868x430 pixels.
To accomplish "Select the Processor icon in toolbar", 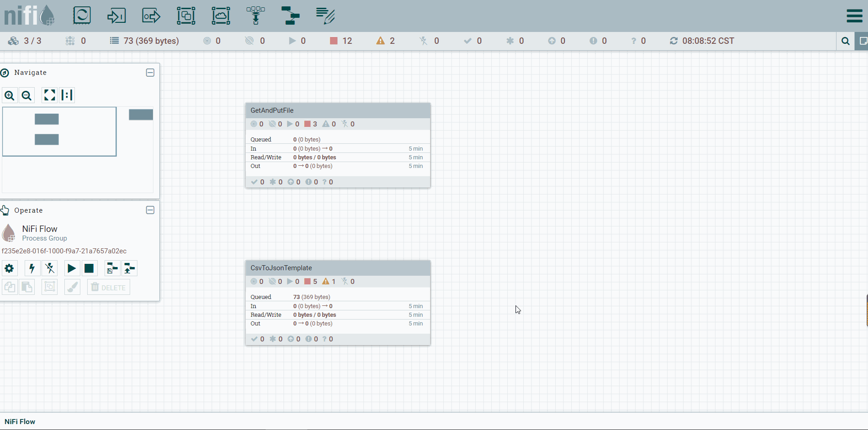I will pyautogui.click(x=82, y=16).
